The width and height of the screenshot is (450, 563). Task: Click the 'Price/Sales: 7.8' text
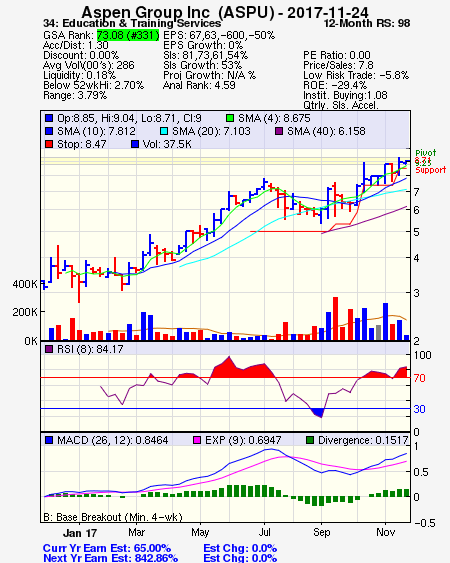[338, 65]
